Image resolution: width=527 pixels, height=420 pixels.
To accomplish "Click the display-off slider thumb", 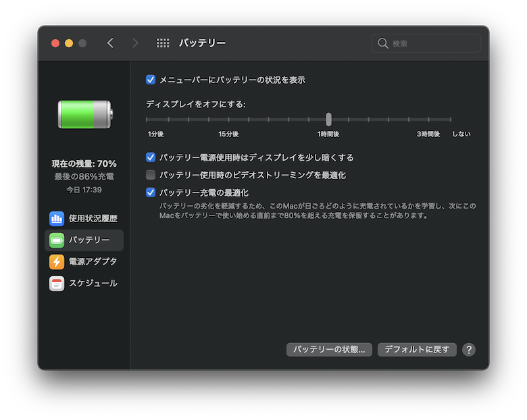I will click(x=328, y=120).
